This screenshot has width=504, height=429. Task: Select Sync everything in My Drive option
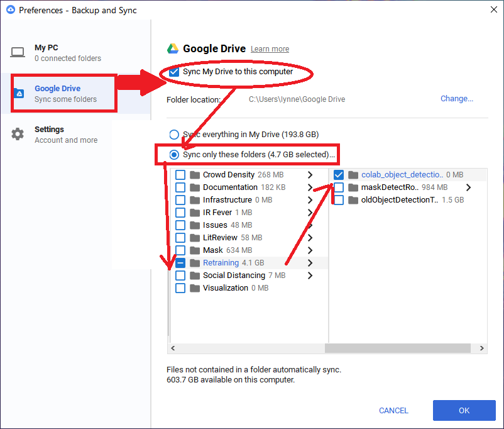(174, 135)
